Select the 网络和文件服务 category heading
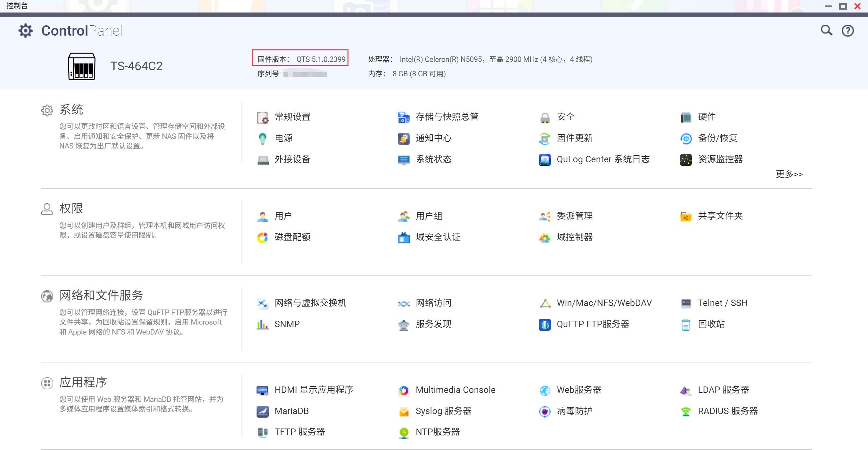This screenshot has width=868, height=450. coord(101,295)
